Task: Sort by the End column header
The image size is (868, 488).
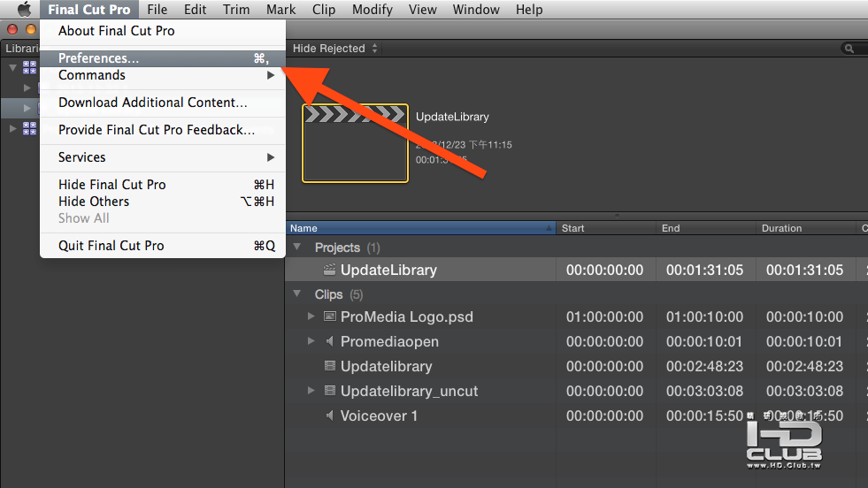Action: pos(705,228)
